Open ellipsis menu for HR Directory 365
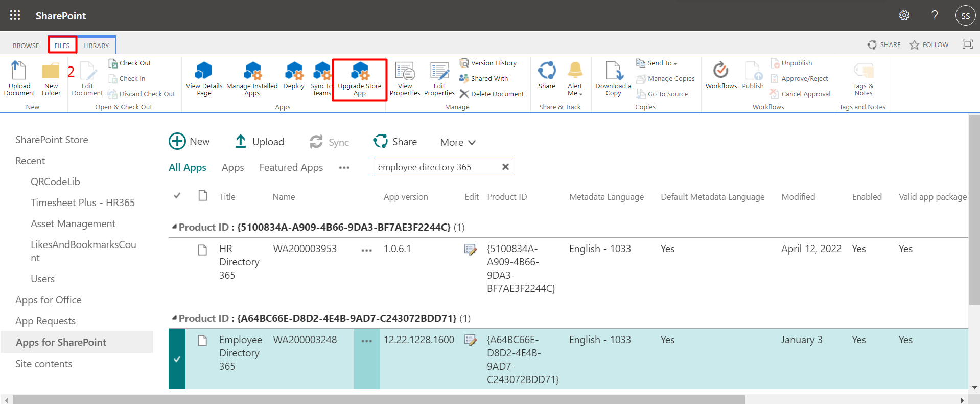This screenshot has height=404, width=980. click(366, 250)
